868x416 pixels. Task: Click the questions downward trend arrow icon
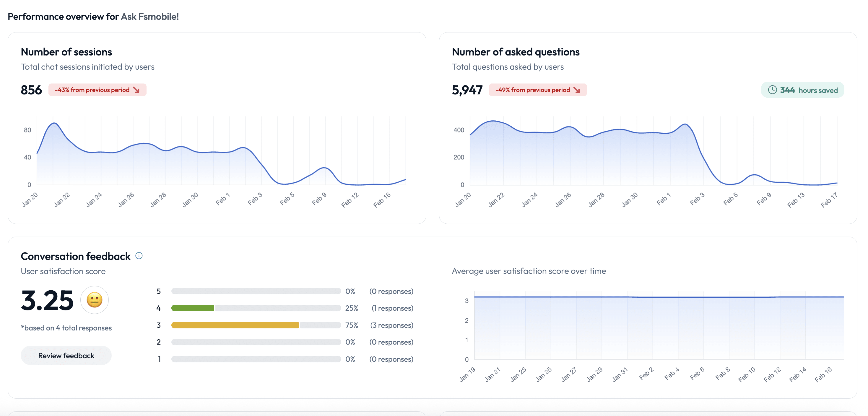(576, 90)
